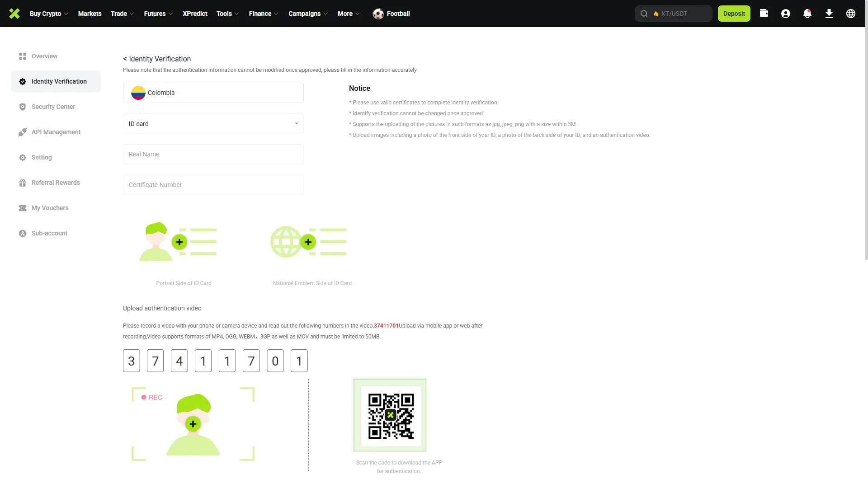This screenshot has width=868, height=488.
Task: Click 'National Emblem Side of ID Card' label
Action: point(312,283)
